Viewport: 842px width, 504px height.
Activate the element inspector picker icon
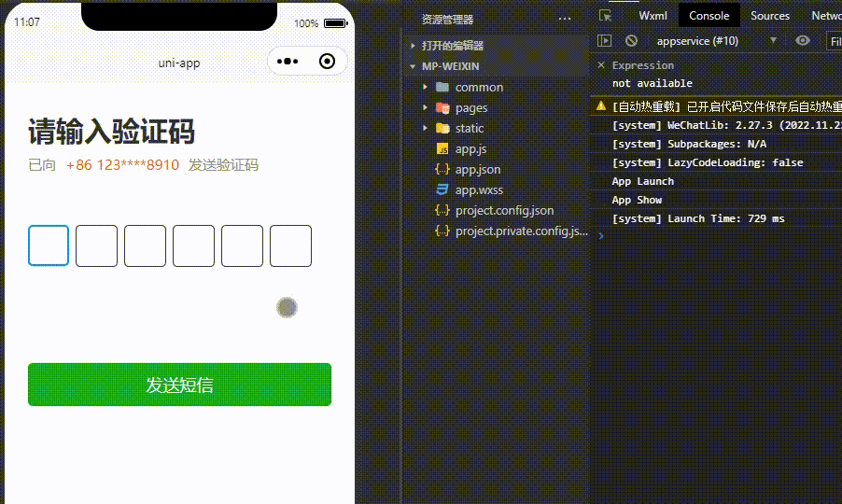click(605, 16)
